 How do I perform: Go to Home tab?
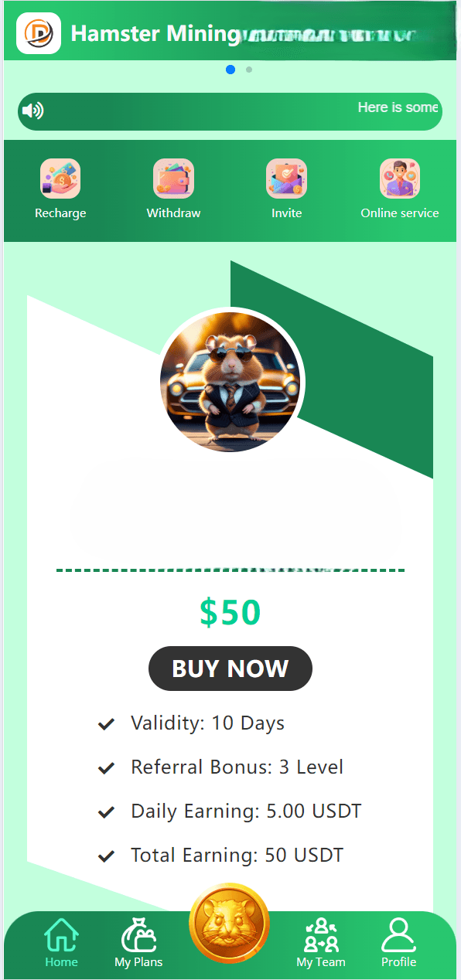(x=61, y=942)
